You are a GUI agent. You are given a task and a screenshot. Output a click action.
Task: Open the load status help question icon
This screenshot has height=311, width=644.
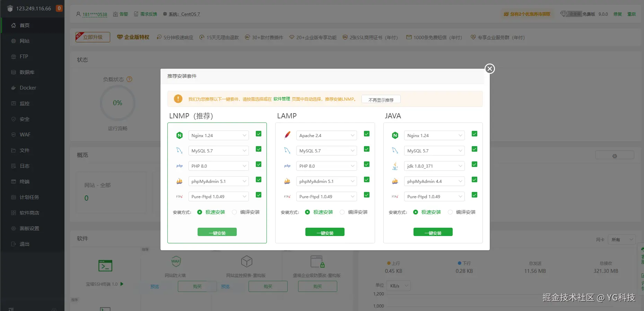129,79
